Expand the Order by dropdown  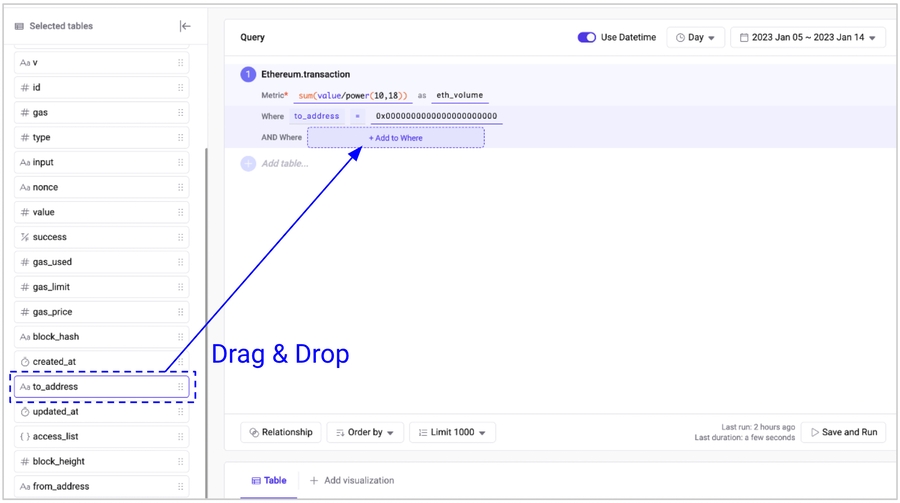click(x=365, y=432)
